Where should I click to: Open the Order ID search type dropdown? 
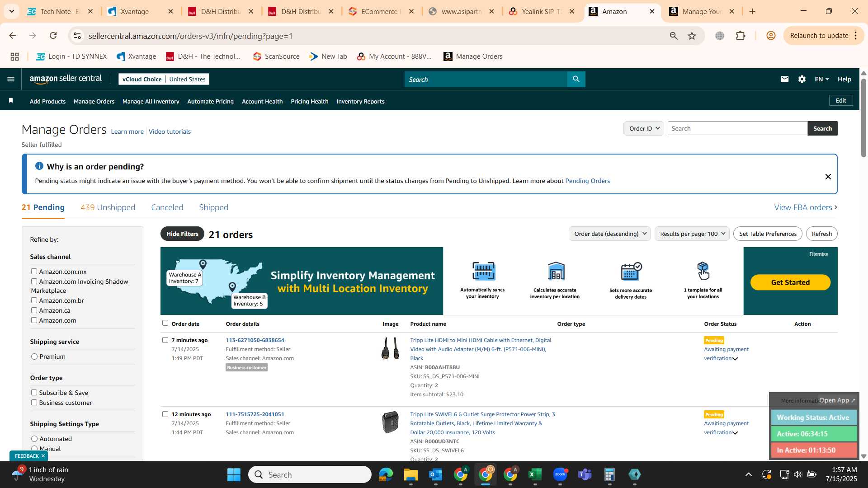click(644, 128)
